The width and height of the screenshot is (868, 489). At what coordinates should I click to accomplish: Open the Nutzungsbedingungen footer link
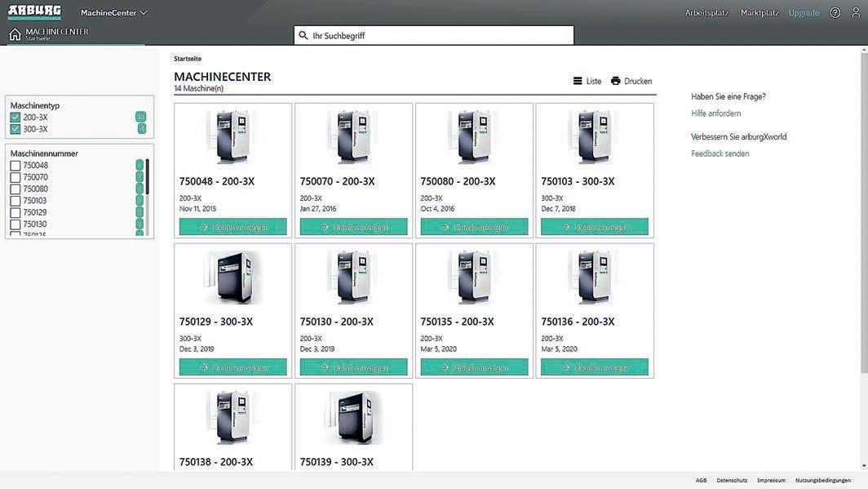(x=822, y=481)
